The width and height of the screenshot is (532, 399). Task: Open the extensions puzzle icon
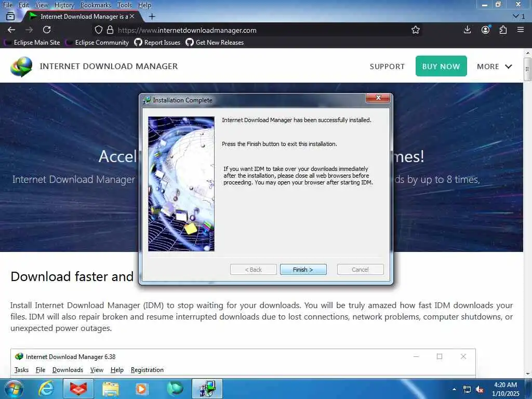point(503,30)
